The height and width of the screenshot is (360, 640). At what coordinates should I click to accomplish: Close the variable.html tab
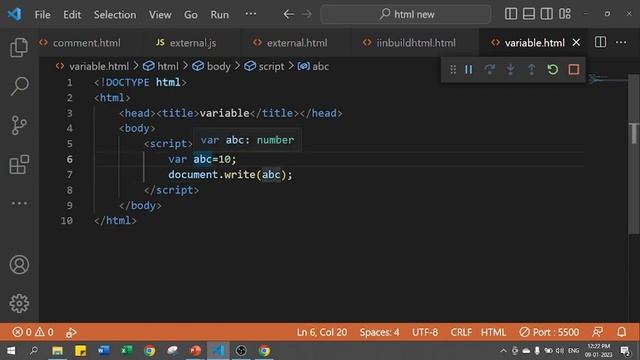coord(576,42)
